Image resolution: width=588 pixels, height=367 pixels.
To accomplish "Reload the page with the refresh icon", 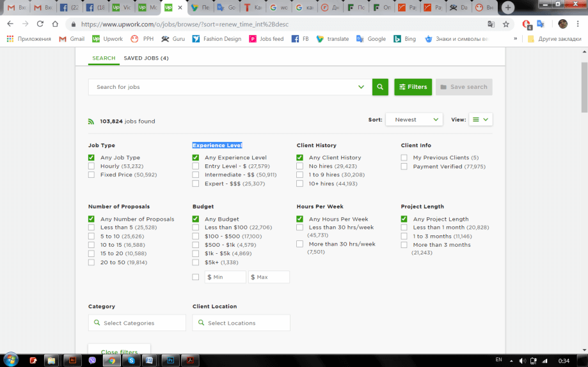I will [40, 24].
